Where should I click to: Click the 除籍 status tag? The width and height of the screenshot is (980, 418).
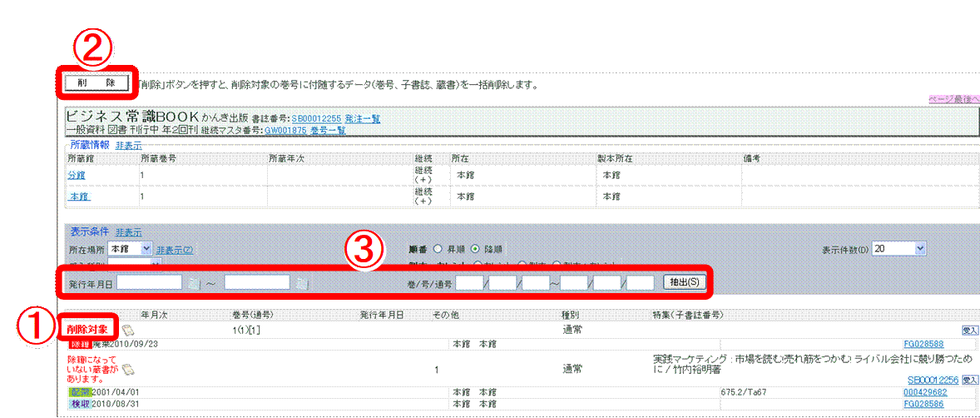pyautogui.click(x=80, y=344)
